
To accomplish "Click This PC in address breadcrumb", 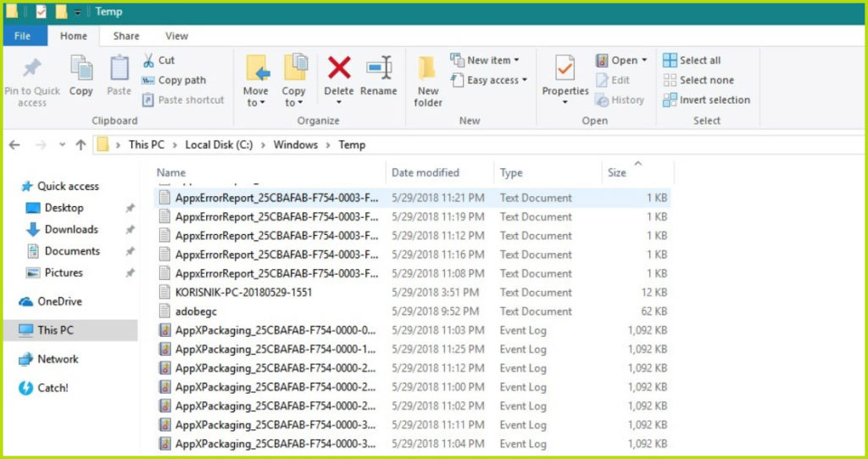I will tap(146, 145).
